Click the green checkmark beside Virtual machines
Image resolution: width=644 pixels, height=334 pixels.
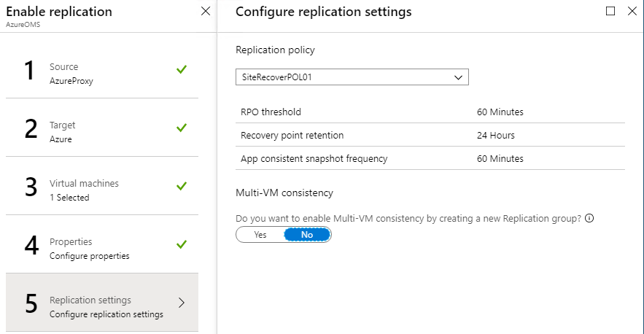pyautogui.click(x=182, y=186)
